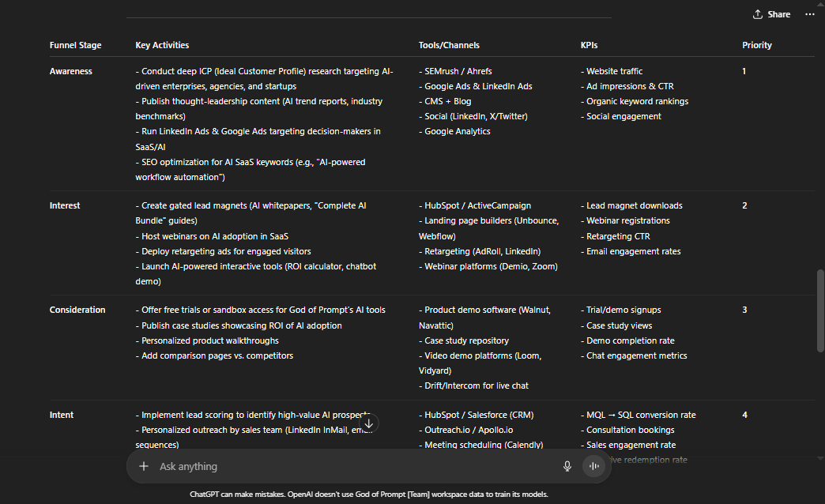The height and width of the screenshot is (504, 825).
Task: Click priority value 1 in Awareness row
Action: pyautogui.click(x=744, y=71)
